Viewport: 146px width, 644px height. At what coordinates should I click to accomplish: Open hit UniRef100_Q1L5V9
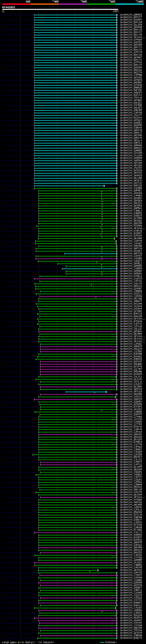[x=131, y=25]
